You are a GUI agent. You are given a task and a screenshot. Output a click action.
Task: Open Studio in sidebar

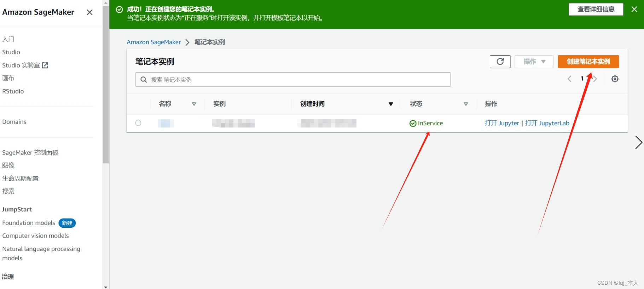click(x=11, y=52)
